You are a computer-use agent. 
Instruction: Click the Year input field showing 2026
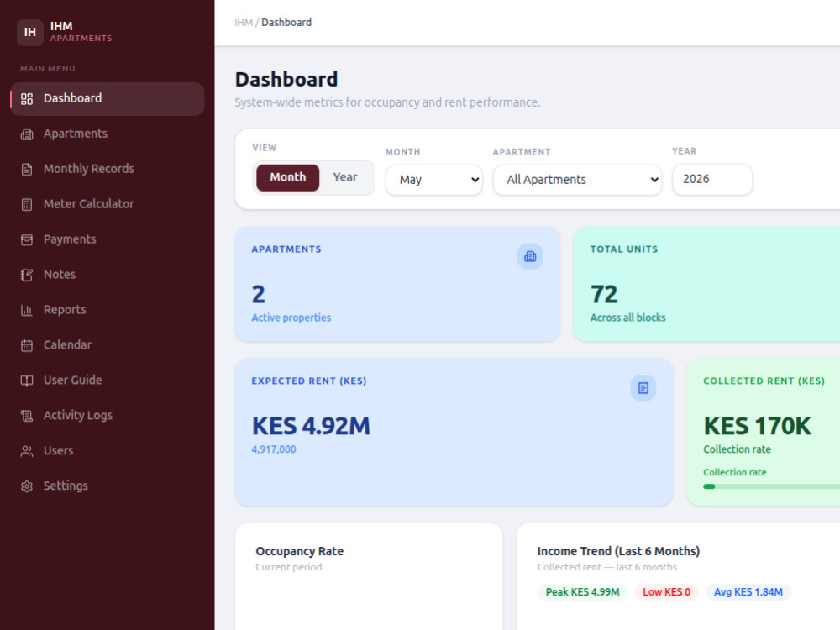coord(712,180)
